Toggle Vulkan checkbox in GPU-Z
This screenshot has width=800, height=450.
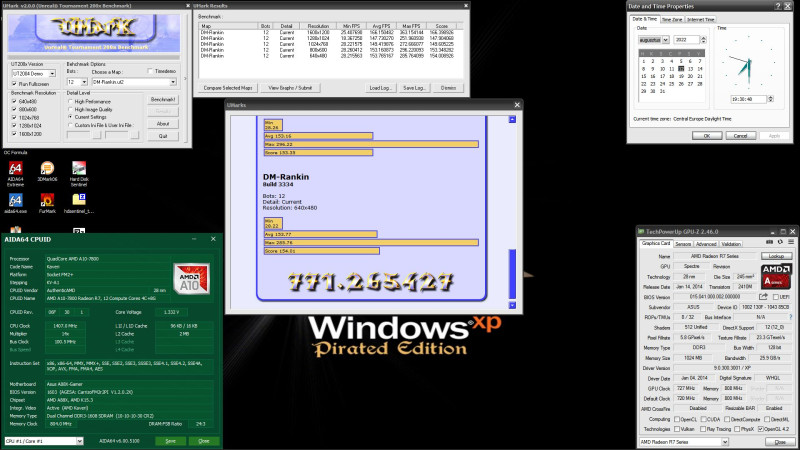pos(677,429)
